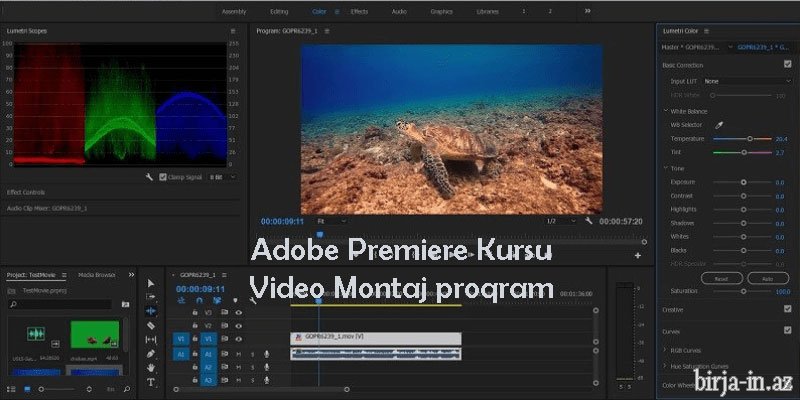Toggle Clamp Signal checkbox

pyautogui.click(x=163, y=177)
